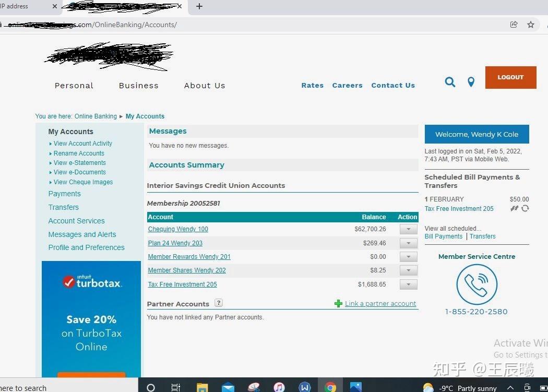
Task: Open the About Us menu
Action: click(205, 85)
